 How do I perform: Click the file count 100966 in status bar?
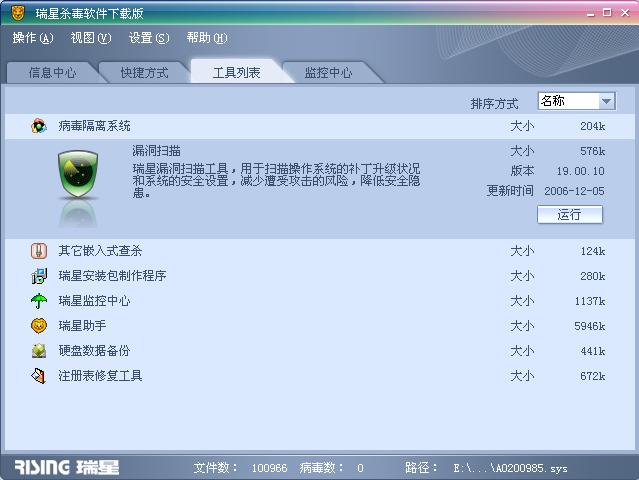[x=269, y=468]
